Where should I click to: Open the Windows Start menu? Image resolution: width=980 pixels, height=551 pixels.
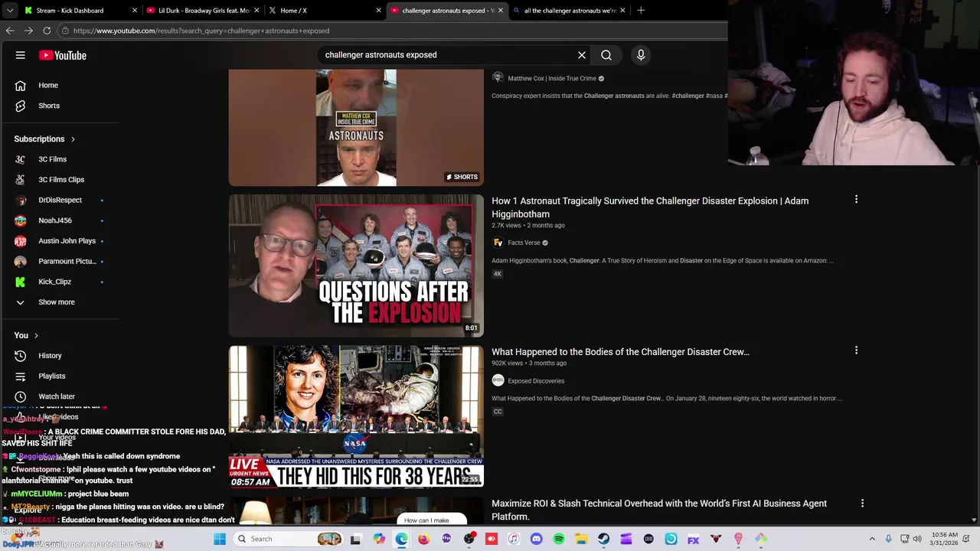(220, 539)
